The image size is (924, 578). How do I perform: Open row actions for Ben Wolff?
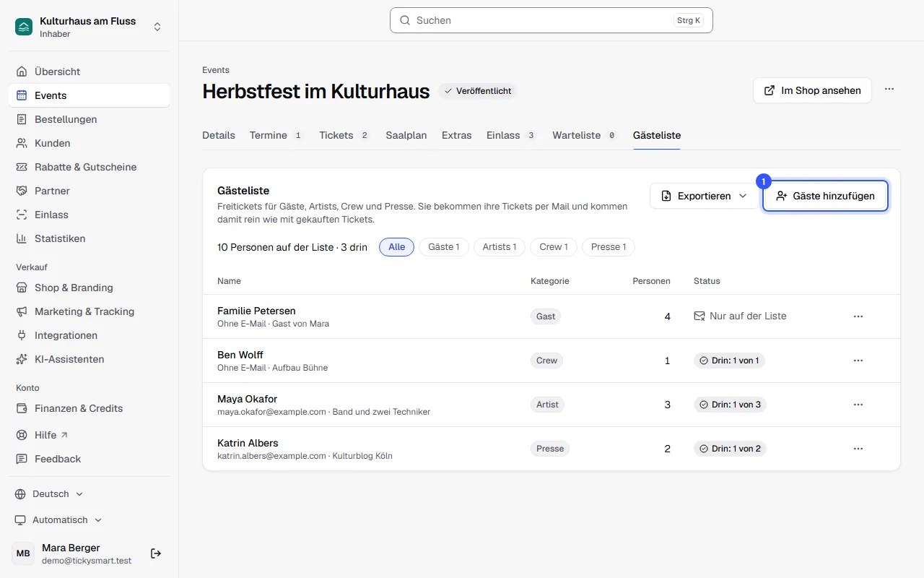coord(858,361)
